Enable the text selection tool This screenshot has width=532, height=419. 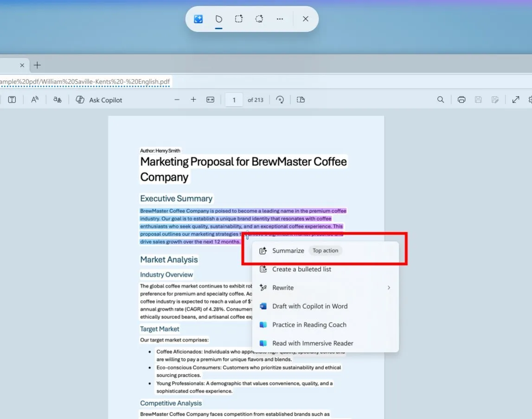pos(12,99)
